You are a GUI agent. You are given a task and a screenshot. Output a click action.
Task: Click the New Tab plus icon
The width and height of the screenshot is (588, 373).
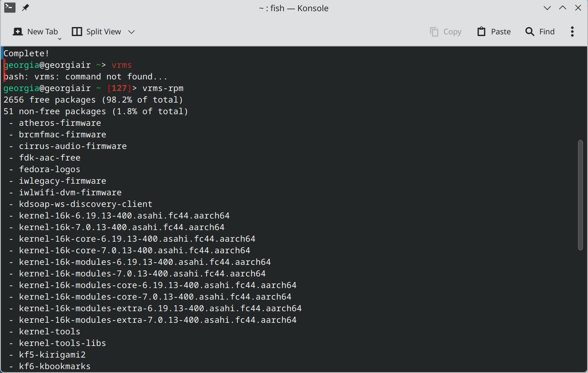[18, 31]
